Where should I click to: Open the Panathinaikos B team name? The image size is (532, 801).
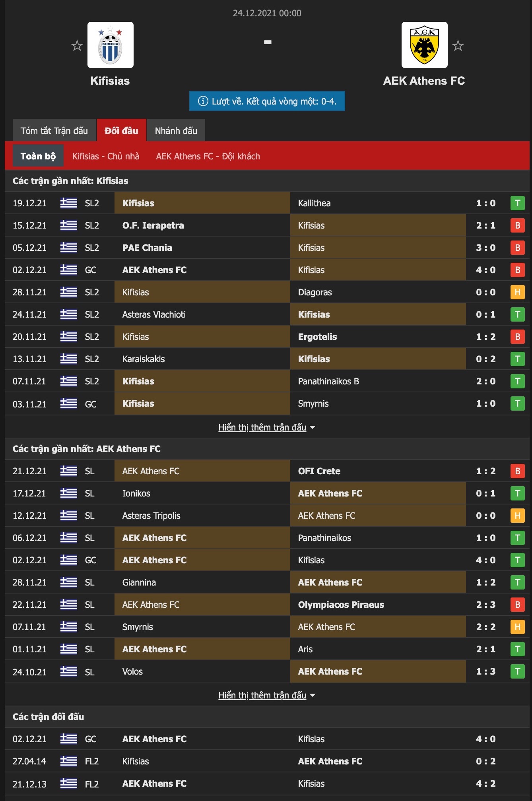pos(328,381)
